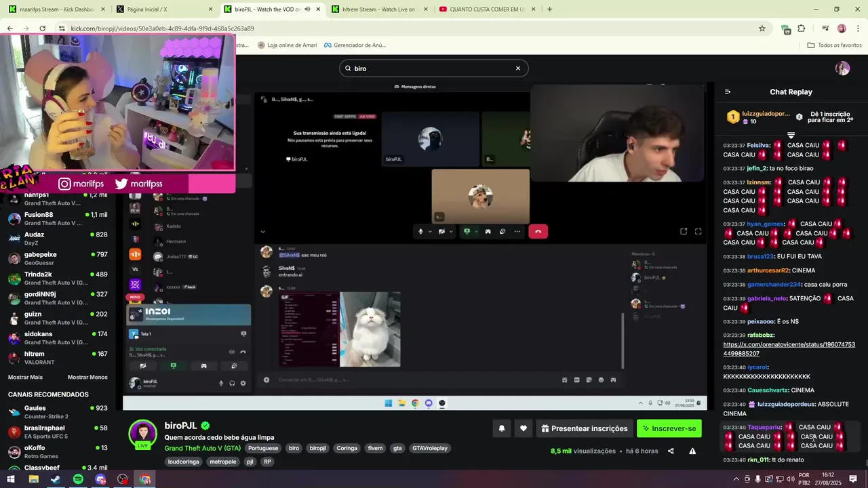
Task: Open user profile avatar top right
Action: pyautogui.click(x=842, y=68)
